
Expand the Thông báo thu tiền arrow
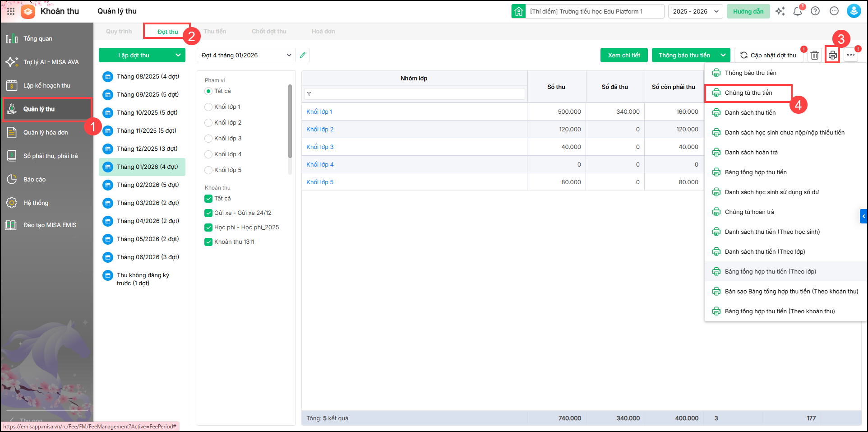pos(723,55)
